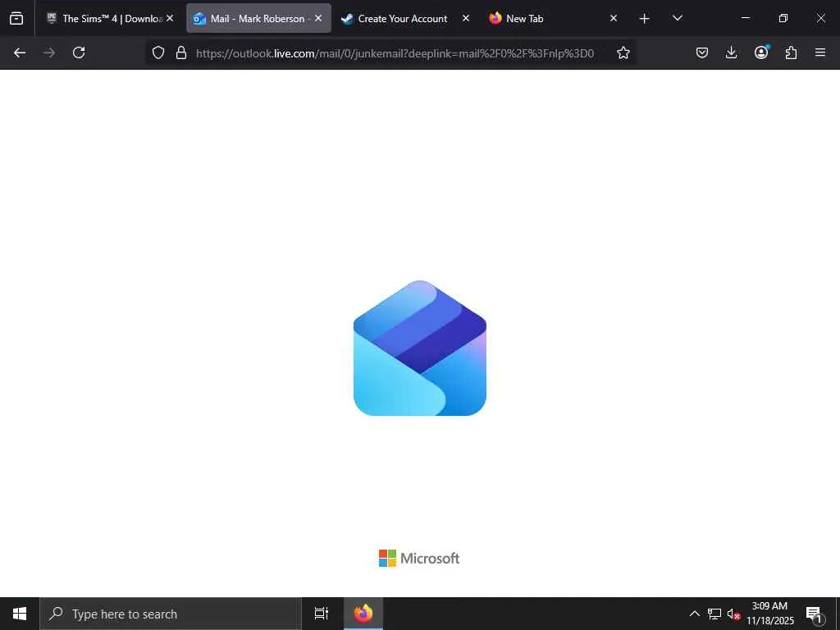Open Firefox View recent browsing icon
This screenshot has width=840, height=630.
[x=16, y=18]
